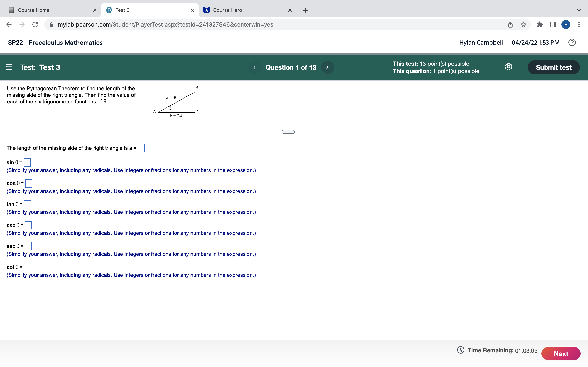Click the Submit test button
Screen dimensions: 588x367
pyautogui.click(x=553, y=67)
